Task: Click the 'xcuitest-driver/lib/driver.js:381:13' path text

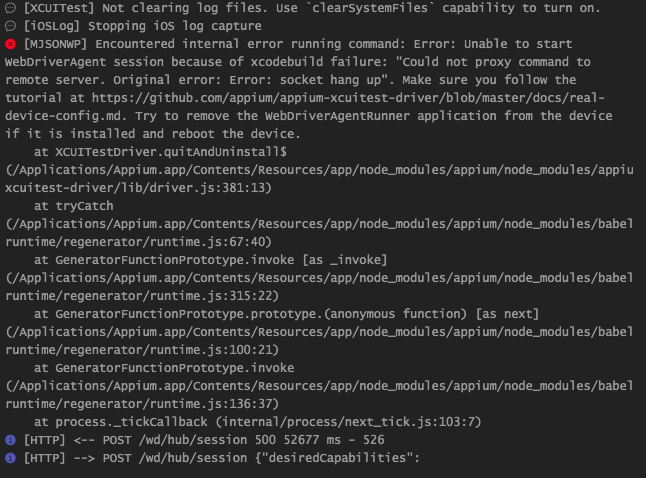Action: [138, 188]
